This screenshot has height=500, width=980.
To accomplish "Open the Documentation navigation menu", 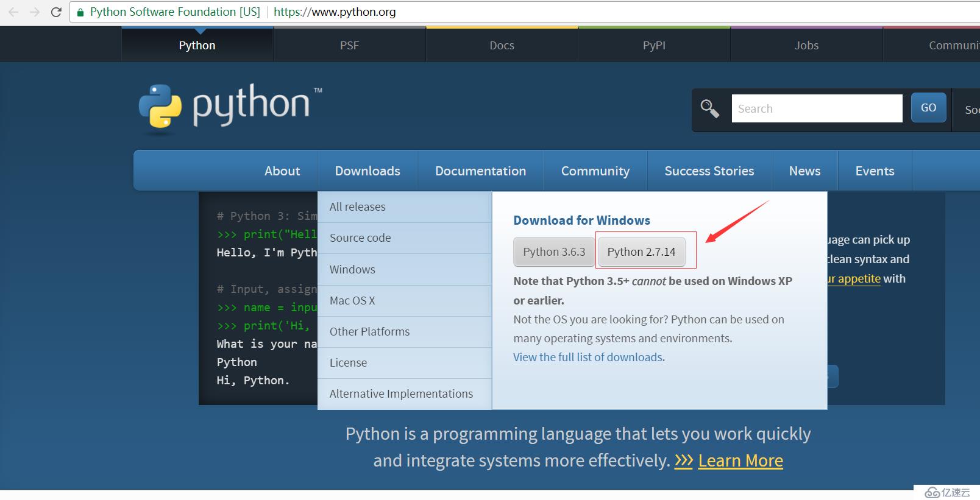I will (480, 171).
